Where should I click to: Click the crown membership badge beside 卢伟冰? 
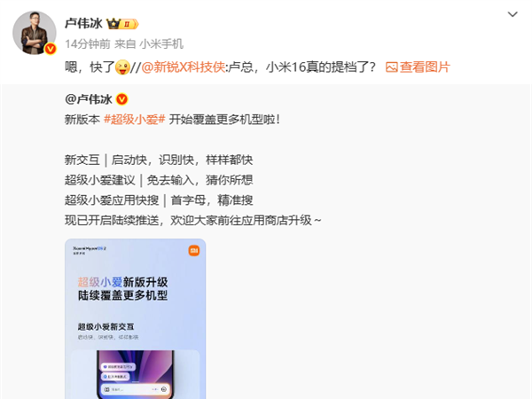point(122,24)
